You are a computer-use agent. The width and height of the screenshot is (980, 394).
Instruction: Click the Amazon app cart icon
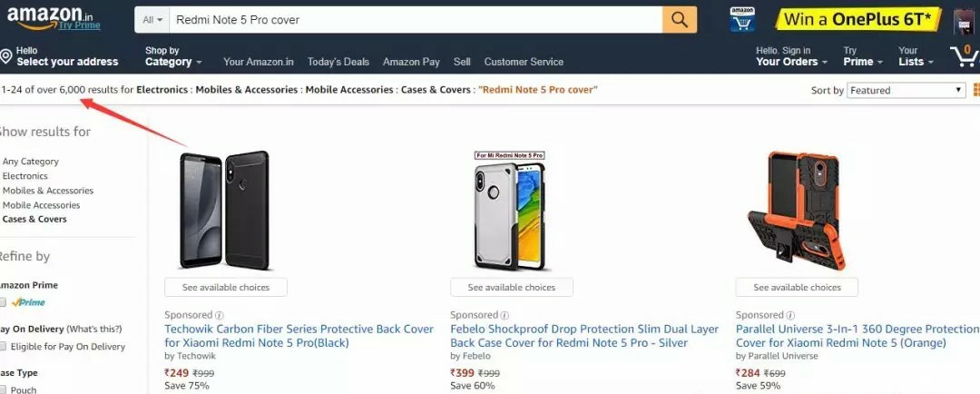point(742,19)
